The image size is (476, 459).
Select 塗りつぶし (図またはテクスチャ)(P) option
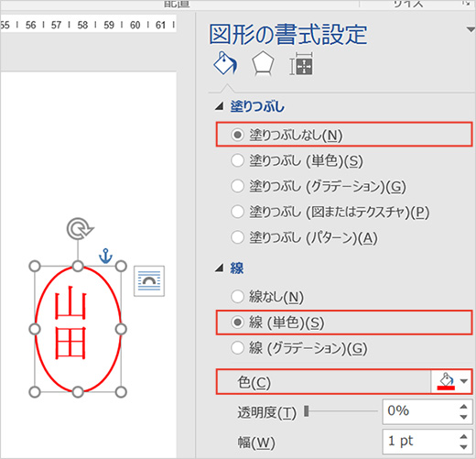[237, 212]
